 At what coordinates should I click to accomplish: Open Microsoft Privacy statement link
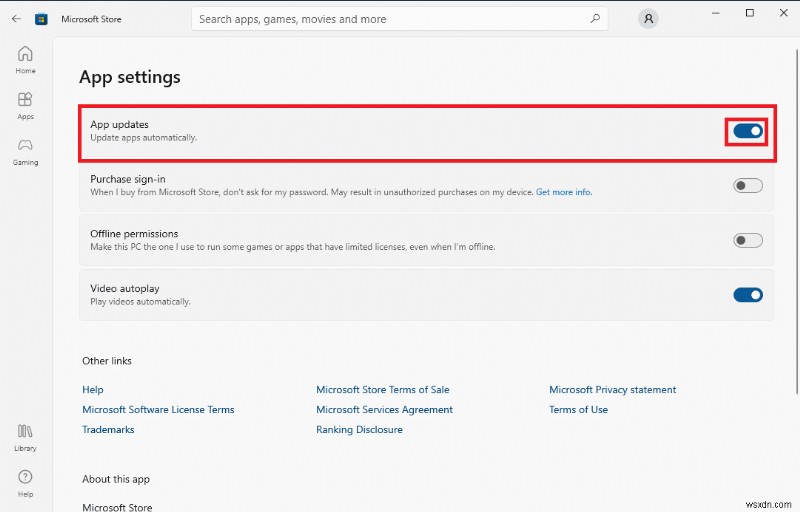pos(612,390)
